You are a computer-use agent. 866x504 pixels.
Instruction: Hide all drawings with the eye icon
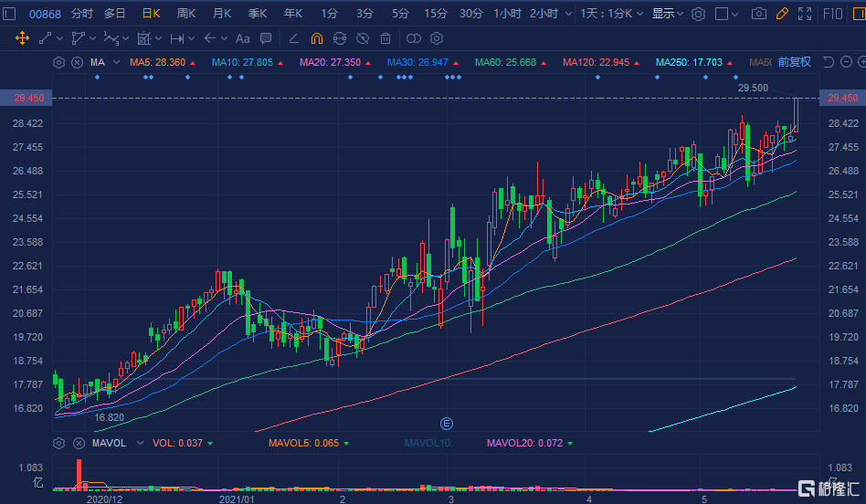pos(363,38)
